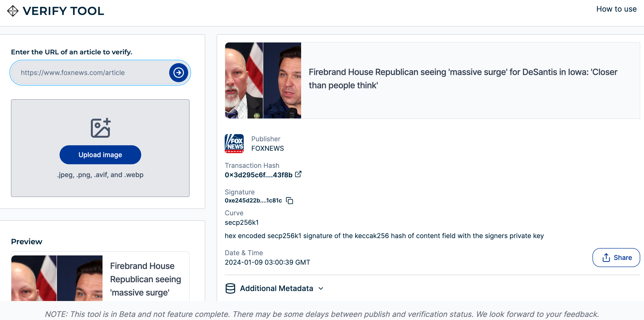The height and width of the screenshot is (320, 644).
Task: Select the 0xe245d22b signature text
Action: 253,200
